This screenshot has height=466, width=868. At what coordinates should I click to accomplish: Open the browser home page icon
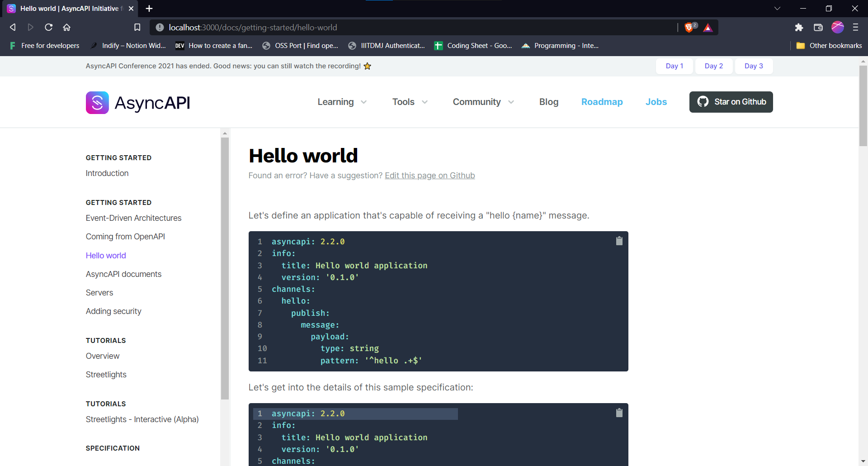[x=66, y=27]
